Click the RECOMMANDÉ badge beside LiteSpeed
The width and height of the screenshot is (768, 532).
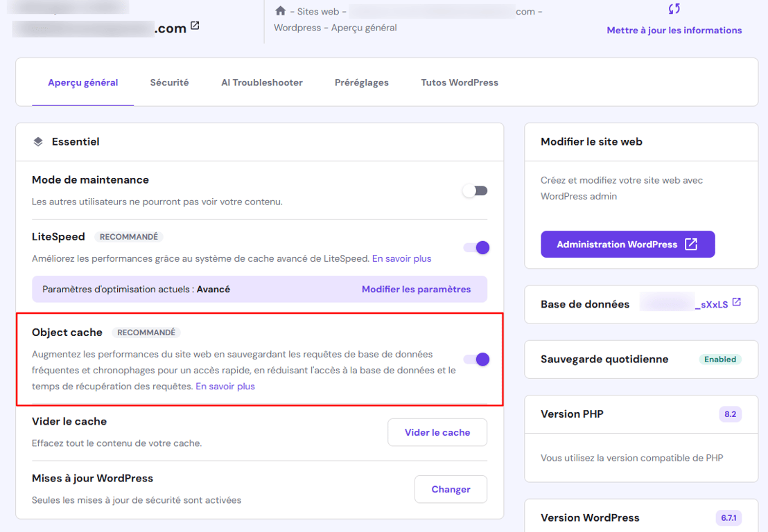click(x=129, y=236)
